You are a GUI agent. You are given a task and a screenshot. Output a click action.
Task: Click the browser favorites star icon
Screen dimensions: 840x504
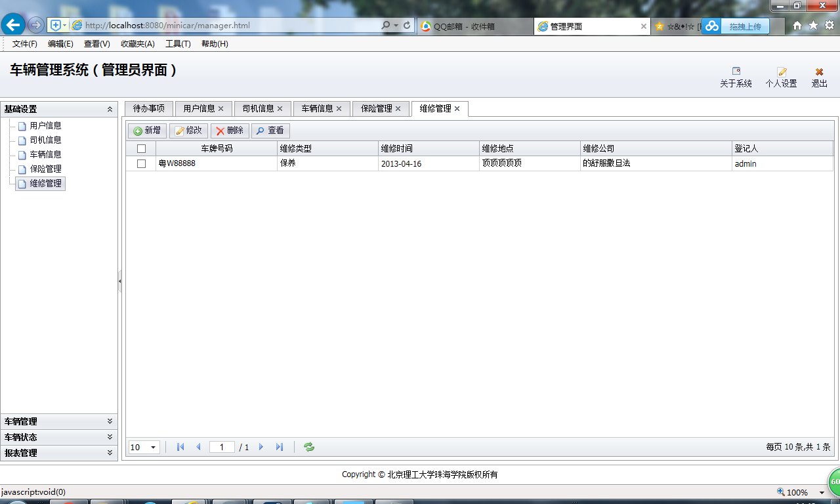point(812,24)
